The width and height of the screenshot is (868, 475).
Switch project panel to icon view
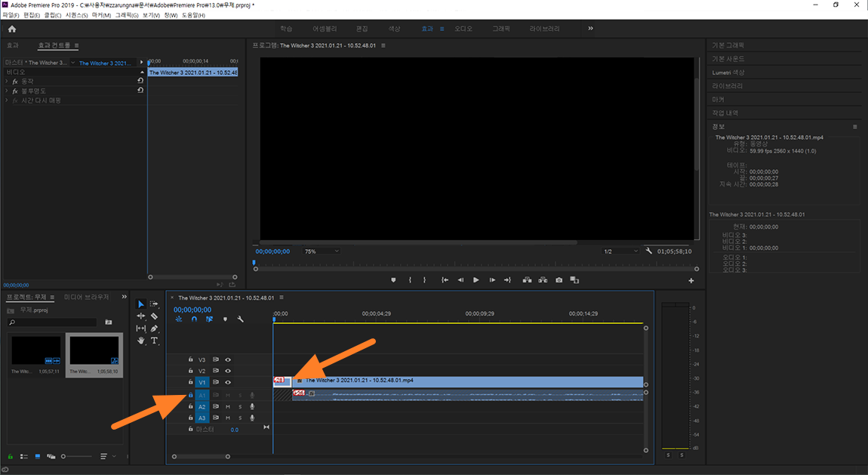click(x=38, y=457)
